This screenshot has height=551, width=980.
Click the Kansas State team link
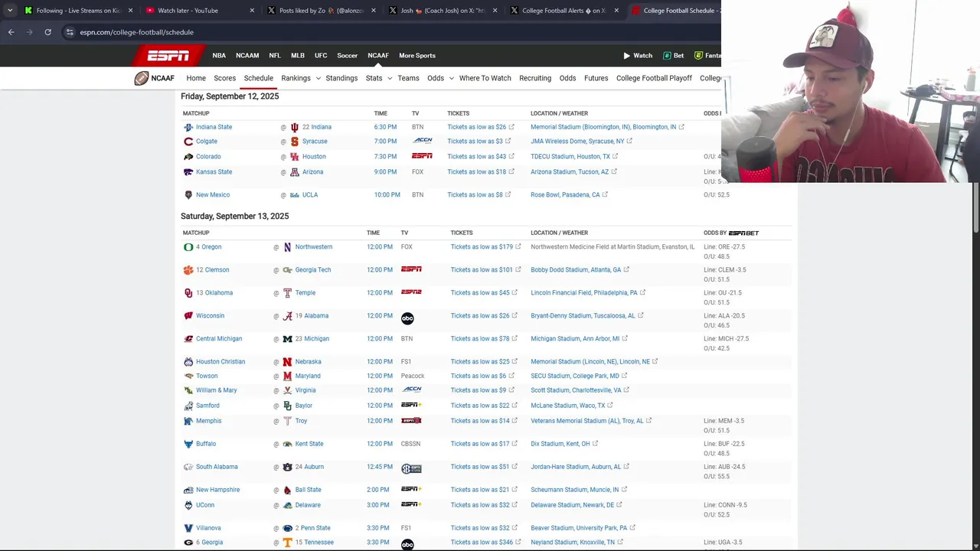(x=214, y=172)
